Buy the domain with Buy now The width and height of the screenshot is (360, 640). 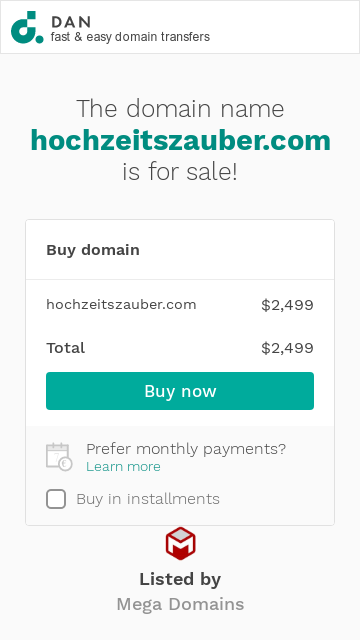coord(180,391)
